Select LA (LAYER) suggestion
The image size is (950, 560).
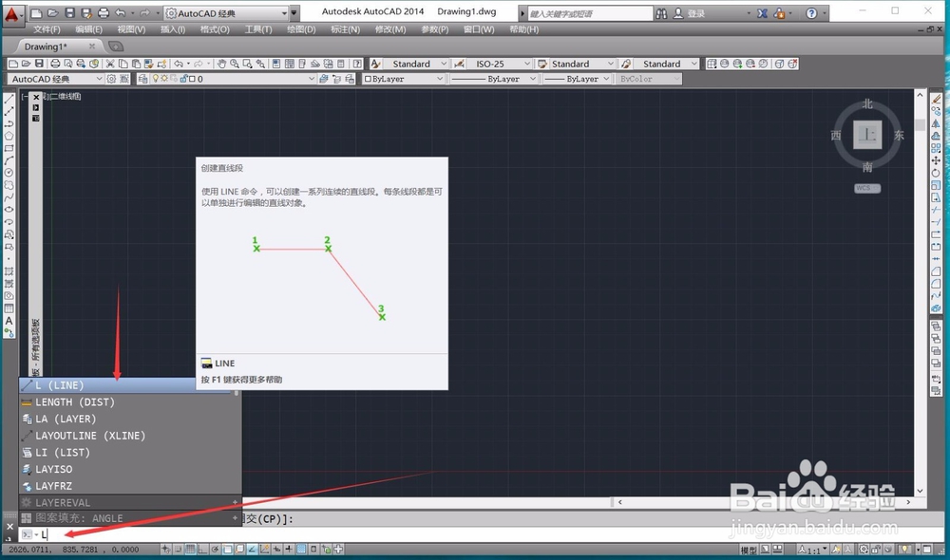130,419
